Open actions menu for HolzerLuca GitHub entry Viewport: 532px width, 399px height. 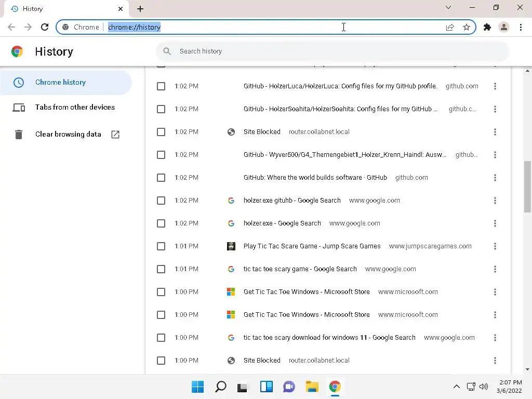[495, 86]
